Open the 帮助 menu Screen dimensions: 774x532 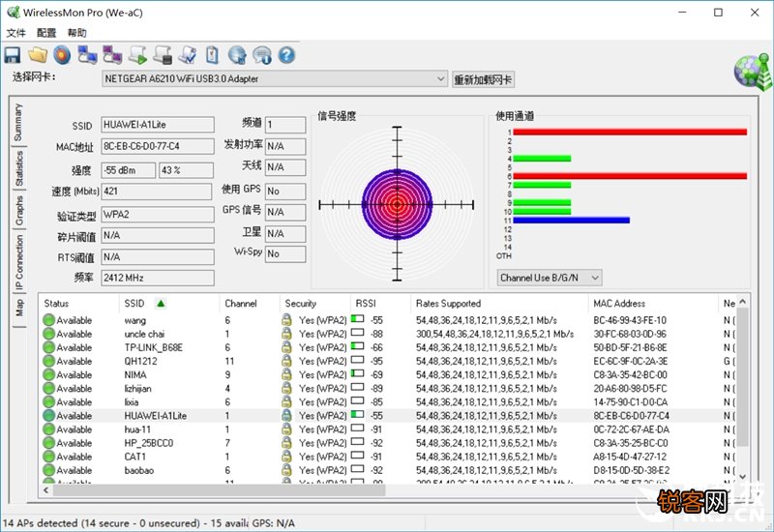point(77,33)
